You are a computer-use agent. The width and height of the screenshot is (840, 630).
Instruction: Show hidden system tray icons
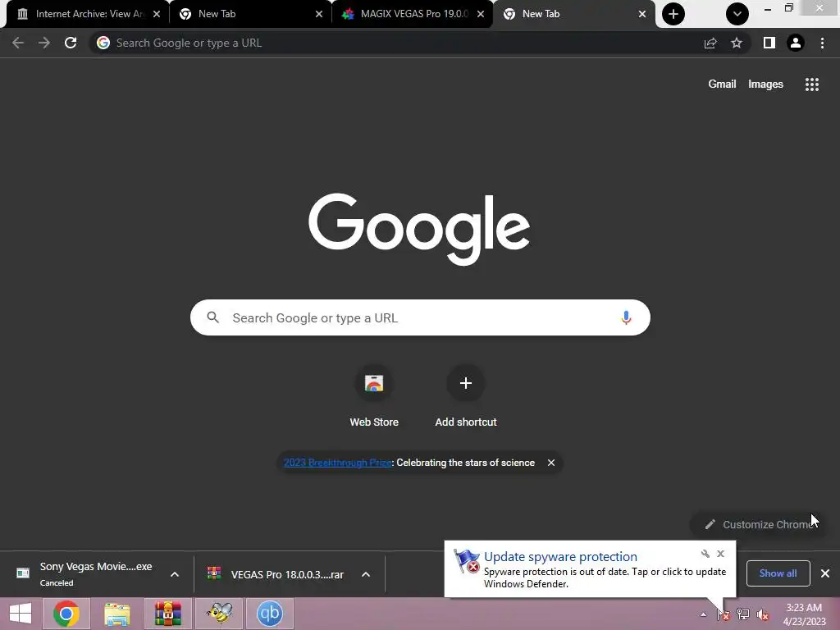pyautogui.click(x=703, y=614)
